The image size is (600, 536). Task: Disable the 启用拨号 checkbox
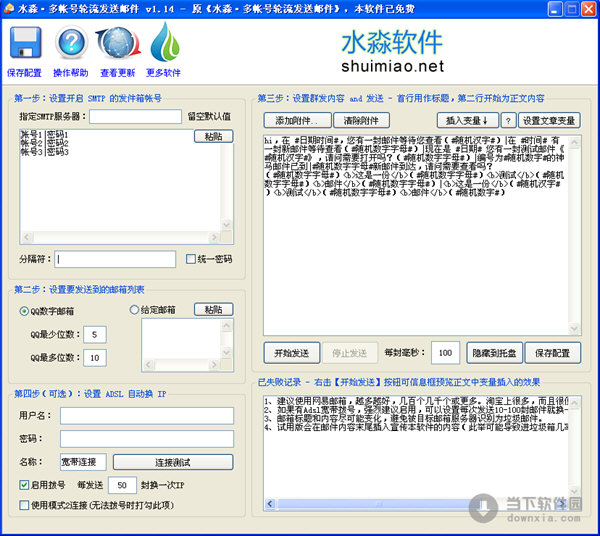tap(24, 485)
